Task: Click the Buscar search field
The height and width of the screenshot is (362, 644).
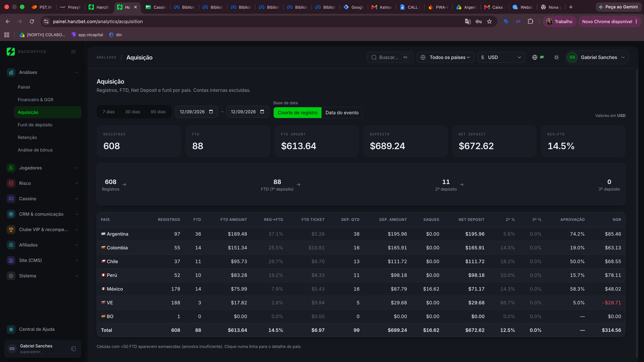Action: click(390, 57)
